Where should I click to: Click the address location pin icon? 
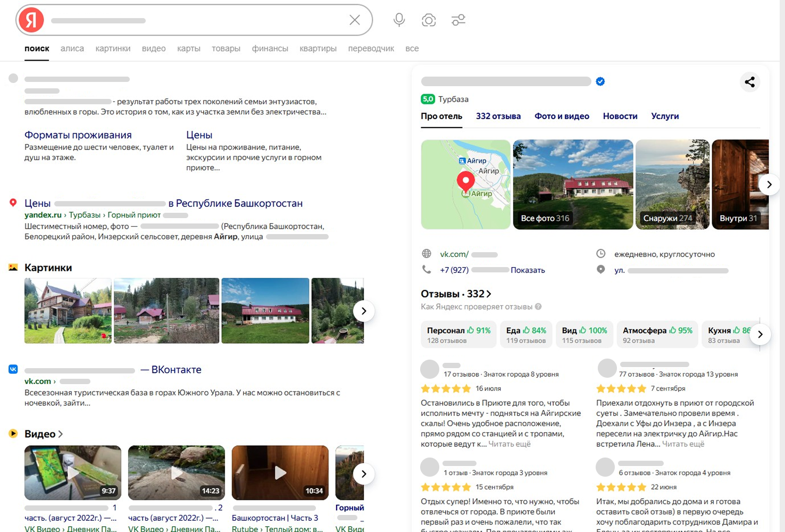601,270
